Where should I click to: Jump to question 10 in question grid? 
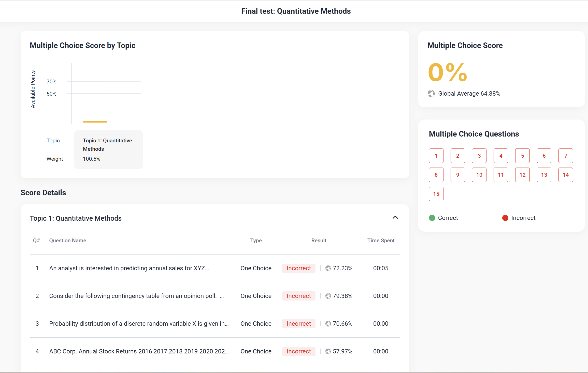pos(479,175)
